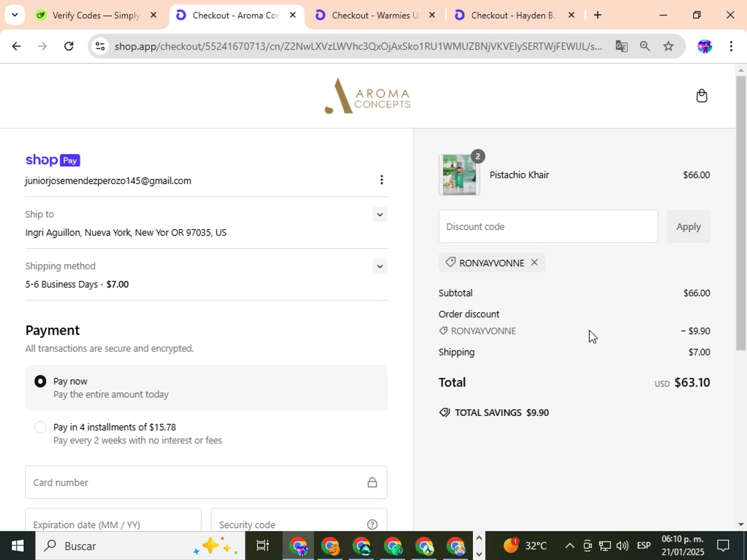Open the zoom magnifier icon in address bar
This screenshot has width=747, height=560.
point(645,46)
